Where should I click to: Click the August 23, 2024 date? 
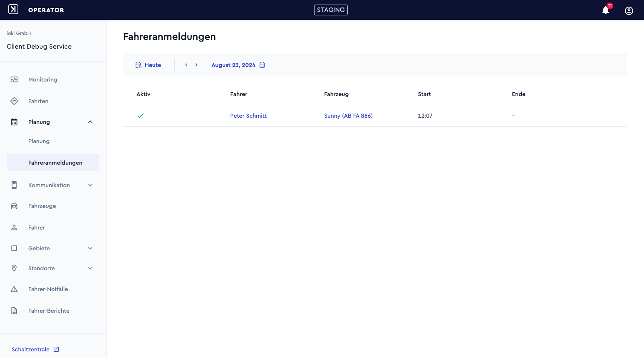click(233, 65)
